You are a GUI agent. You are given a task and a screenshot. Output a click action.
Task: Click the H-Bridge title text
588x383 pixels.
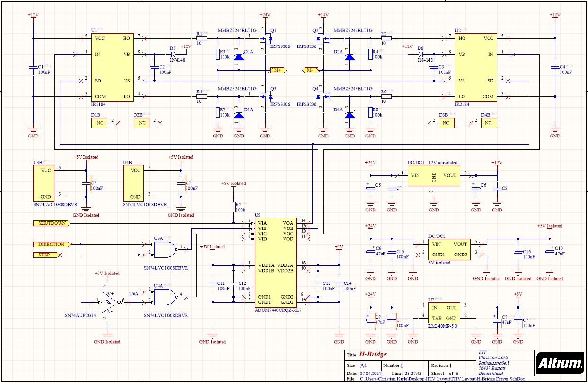click(x=373, y=354)
